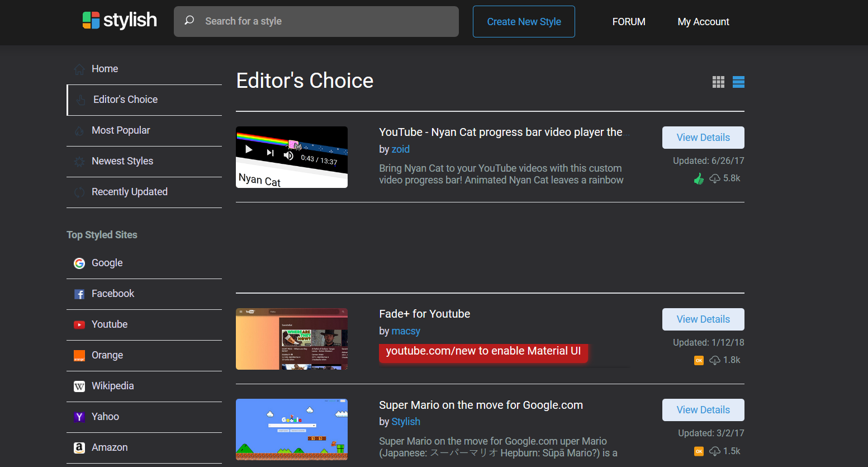View Details for Fade+ for Youtube
868x467 pixels.
pyautogui.click(x=703, y=319)
